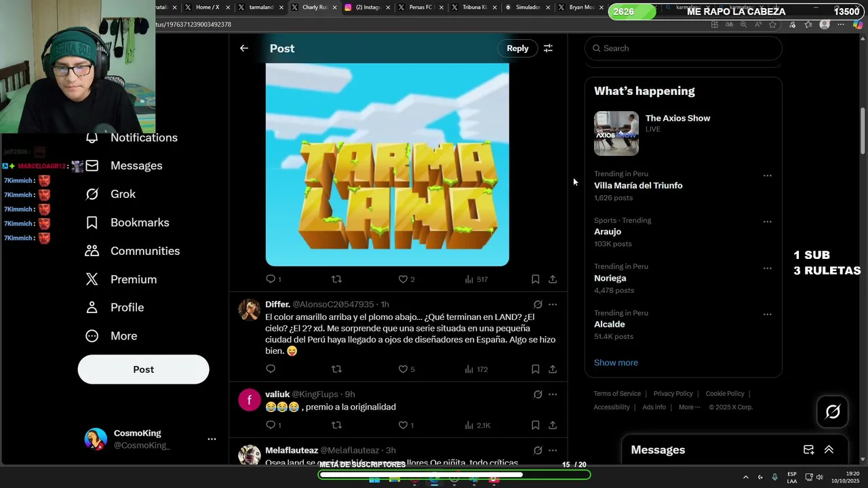This screenshot has width=868, height=488.
Task: View analytics of valiuk's comment, 2.1K views
Action: [x=477, y=426]
